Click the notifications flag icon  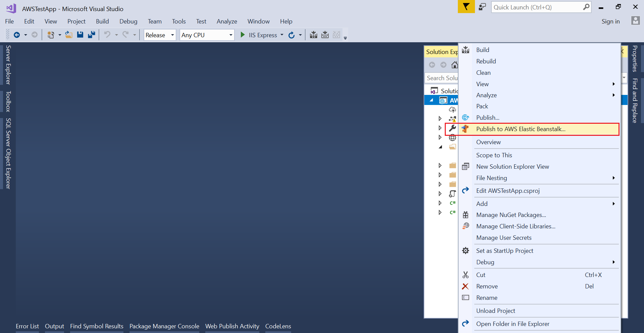tap(466, 7)
